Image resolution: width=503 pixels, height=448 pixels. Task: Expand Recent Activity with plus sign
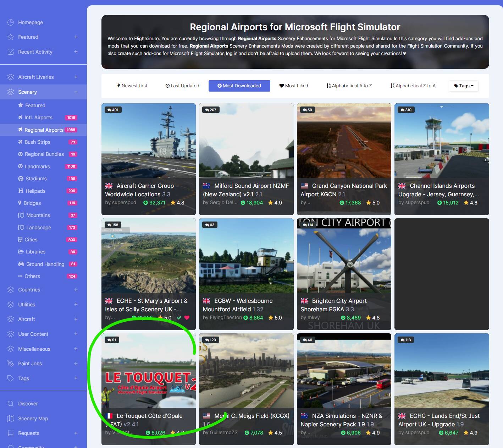point(76,52)
